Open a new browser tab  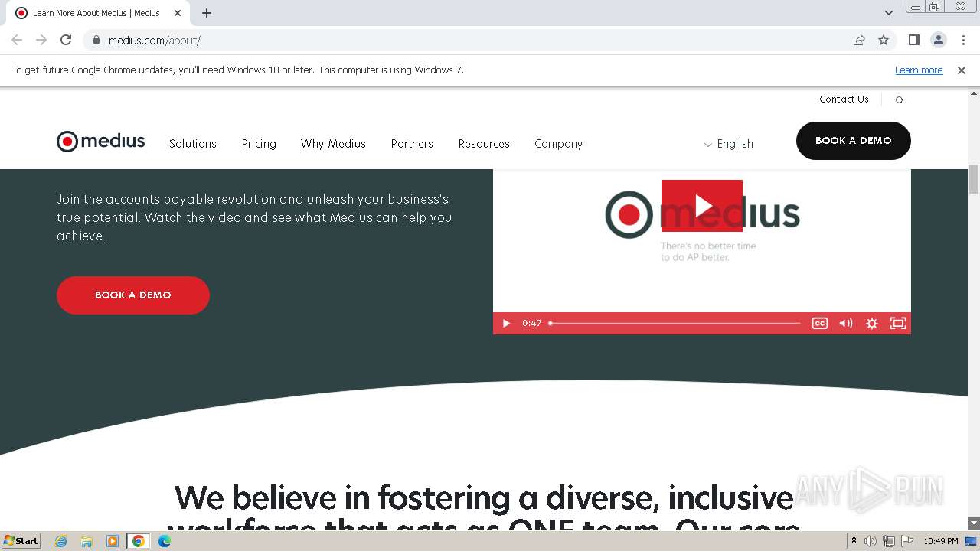point(207,13)
